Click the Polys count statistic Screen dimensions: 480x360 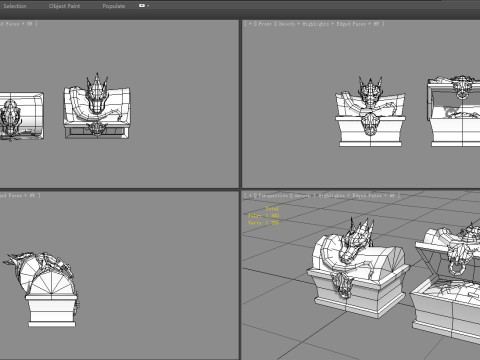pyautogui.click(x=263, y=216)
